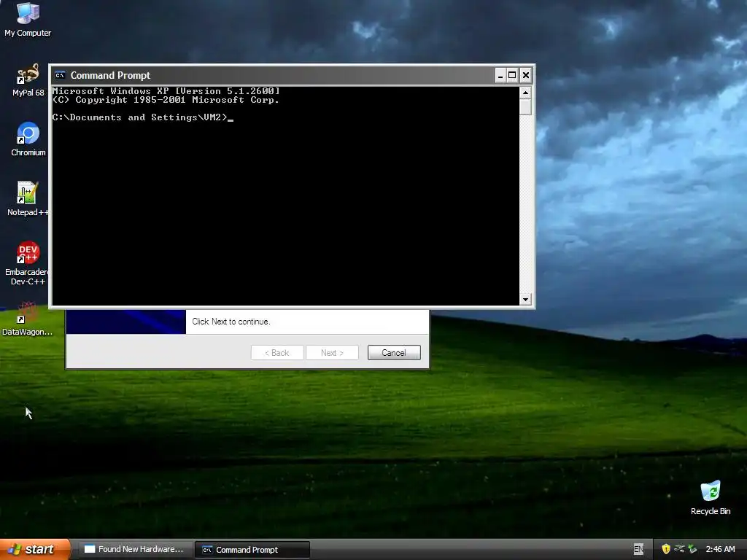Image resolution: width=747 pixels, height=560 pixels.
Task: Open Notepad++ desktop shortcut
Action: (28, 198)
